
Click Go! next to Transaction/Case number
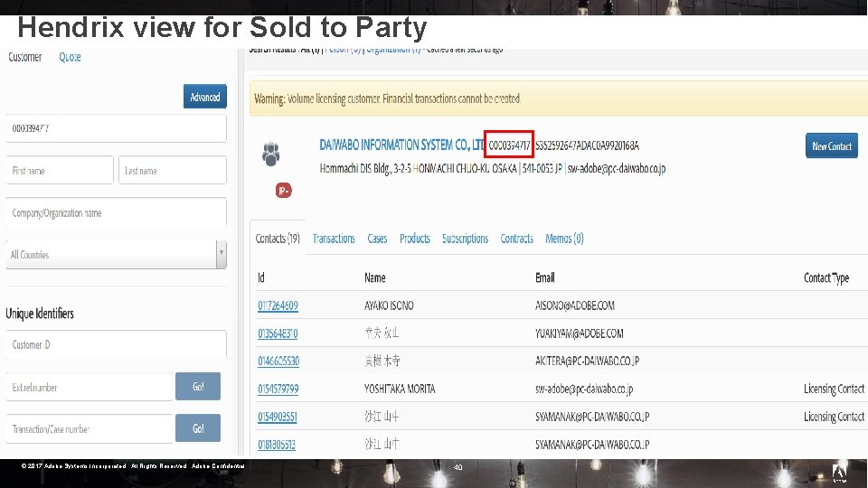tap(198, 427)
